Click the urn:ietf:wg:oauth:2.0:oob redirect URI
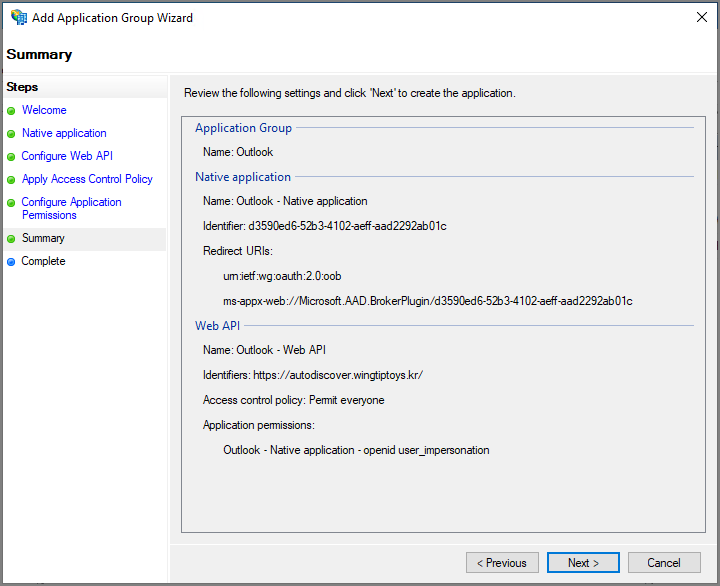The width and height of the screenshot is (720, 586). coord(282,276)
